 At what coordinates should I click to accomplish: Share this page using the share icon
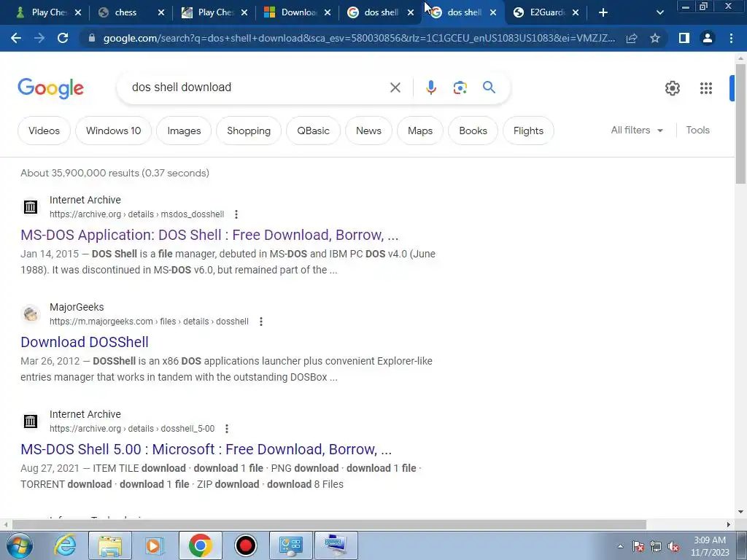632,38
